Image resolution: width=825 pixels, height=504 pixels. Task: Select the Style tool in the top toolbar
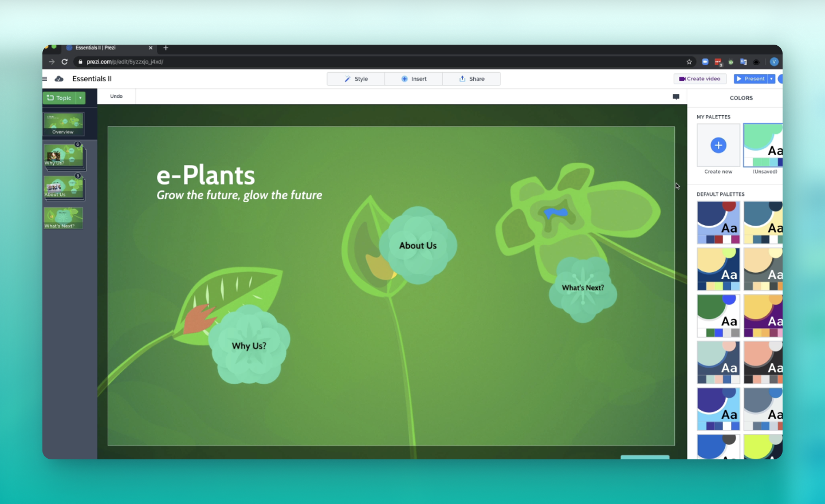(355, 78)
